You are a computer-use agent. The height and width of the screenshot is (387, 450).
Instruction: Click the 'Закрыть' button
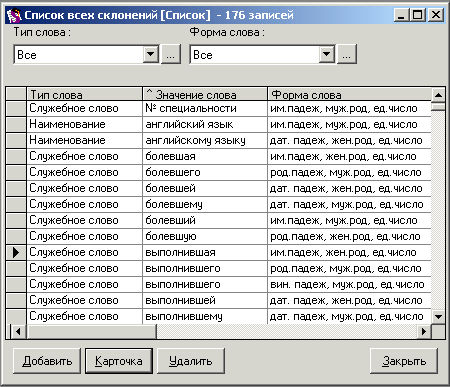coord(404,361)
